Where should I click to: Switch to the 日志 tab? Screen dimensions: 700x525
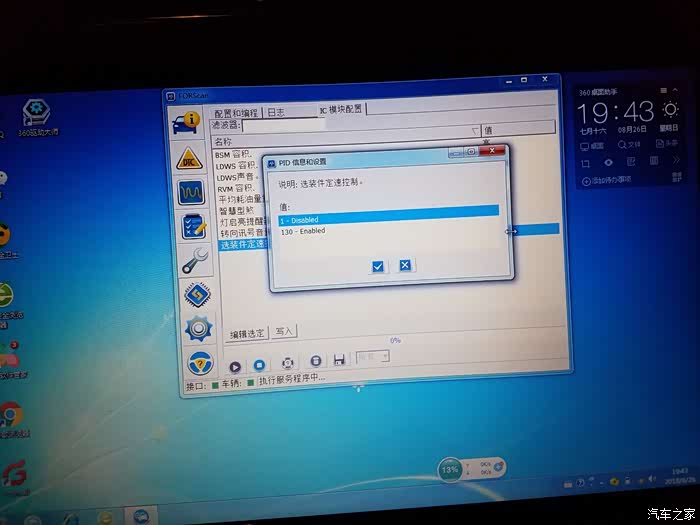click(x=276, y=112)
